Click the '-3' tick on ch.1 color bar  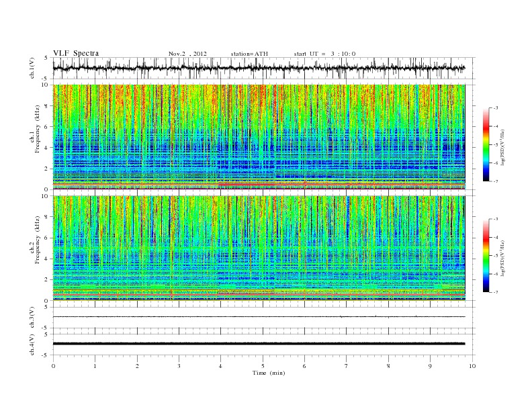[496, 108]
